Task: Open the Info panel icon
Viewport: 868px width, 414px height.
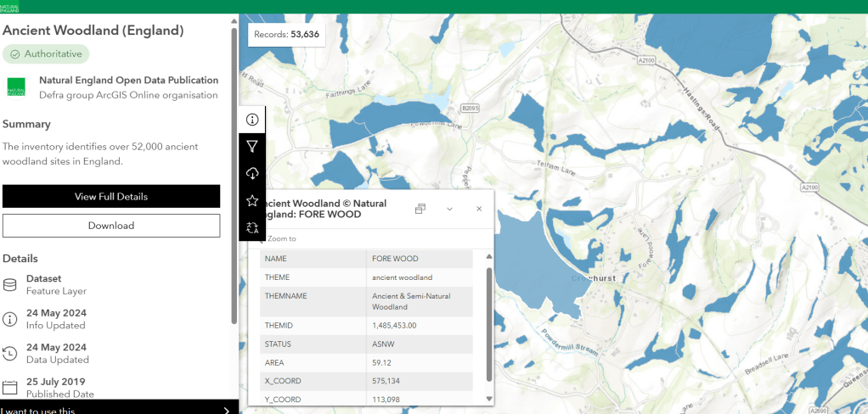Action: [x=252, y=120]
